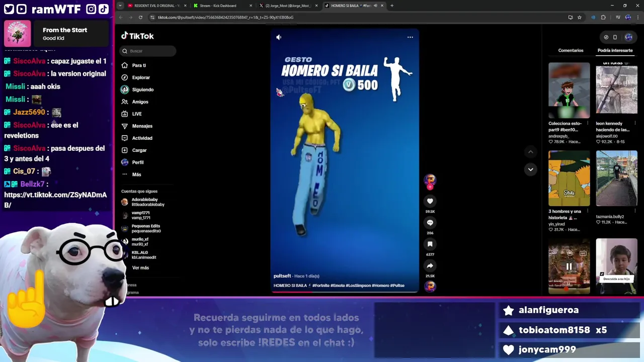Share the video with the arrow icon
The image size is (644, 362).
(x=430, y=266)
